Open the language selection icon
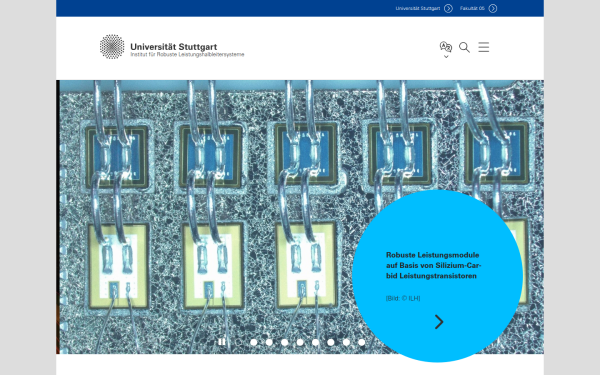Viewport: 600px width, 375px height. [x=446, y=47]
